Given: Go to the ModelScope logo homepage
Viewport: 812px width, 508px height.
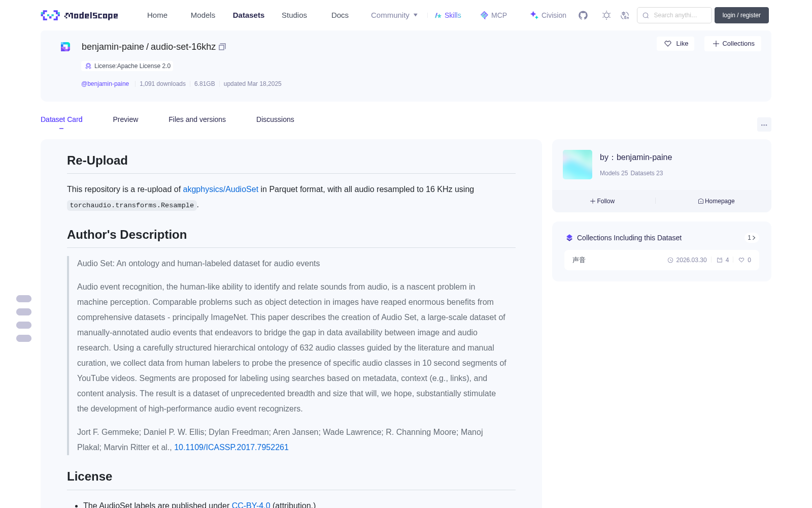Looking at the screenshot, I should coord(79,15).
